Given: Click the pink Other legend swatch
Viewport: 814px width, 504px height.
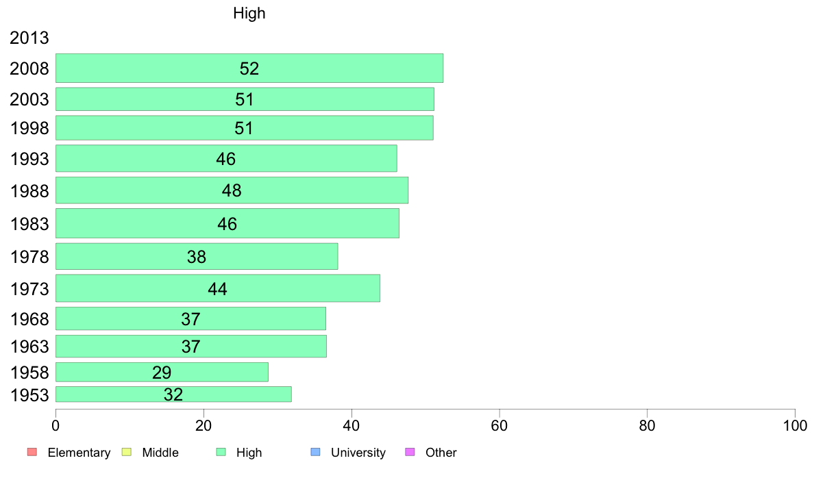Looking at the screenshot, I should click(x=410, y=452).
